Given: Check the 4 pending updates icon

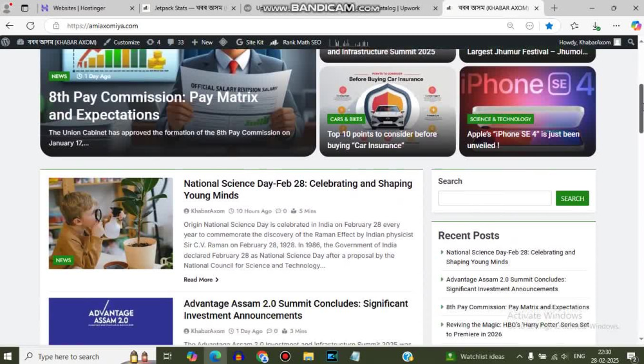Looking at the screenshot, I should [x=154, y=42].
